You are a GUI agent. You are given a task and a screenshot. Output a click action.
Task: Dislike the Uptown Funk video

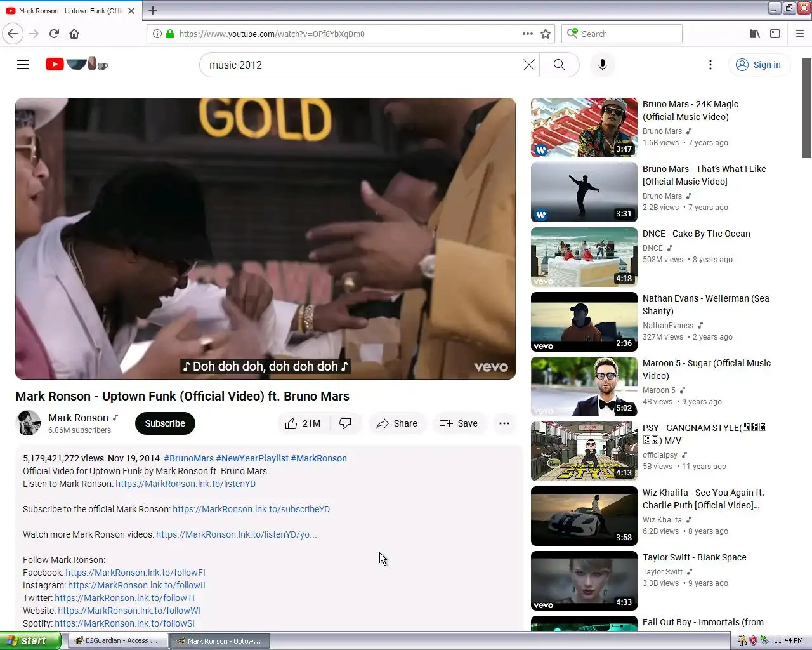click(x=346, y=423)
